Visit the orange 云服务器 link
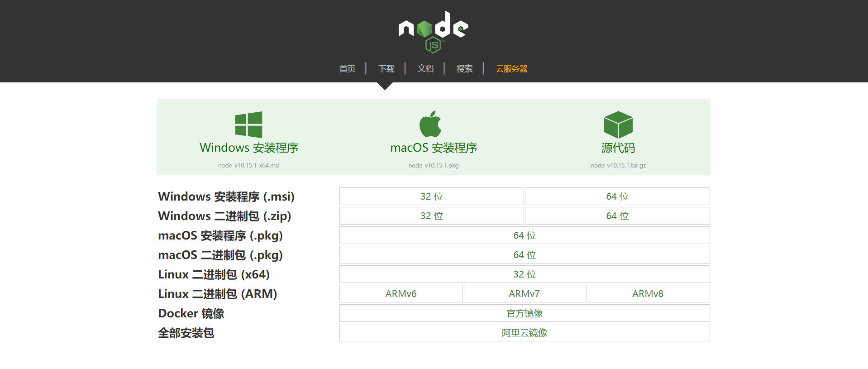Image resolution: width=868 pixels, height=369 pixels. 512,69
